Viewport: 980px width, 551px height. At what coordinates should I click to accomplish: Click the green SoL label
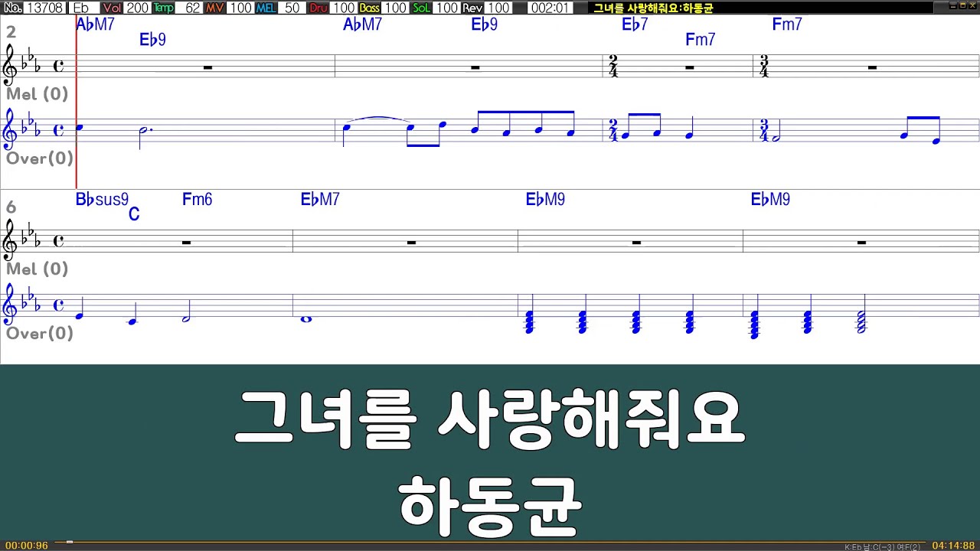coord(421,8)
